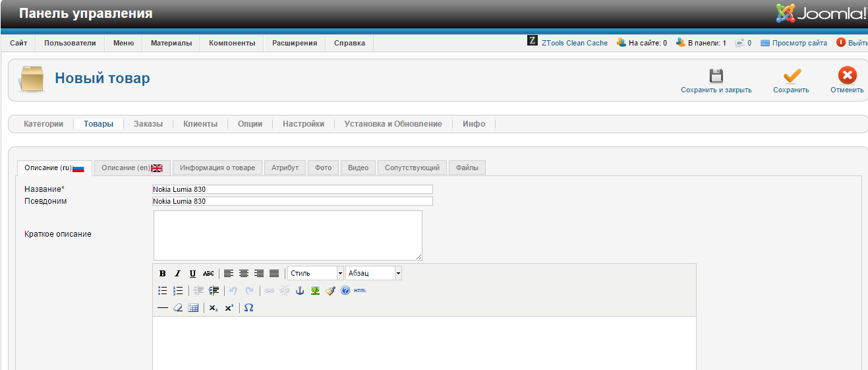The height and width of the screenshot is (370, 868).
Task: Go to Клиенты submenu
Action: 200,124
